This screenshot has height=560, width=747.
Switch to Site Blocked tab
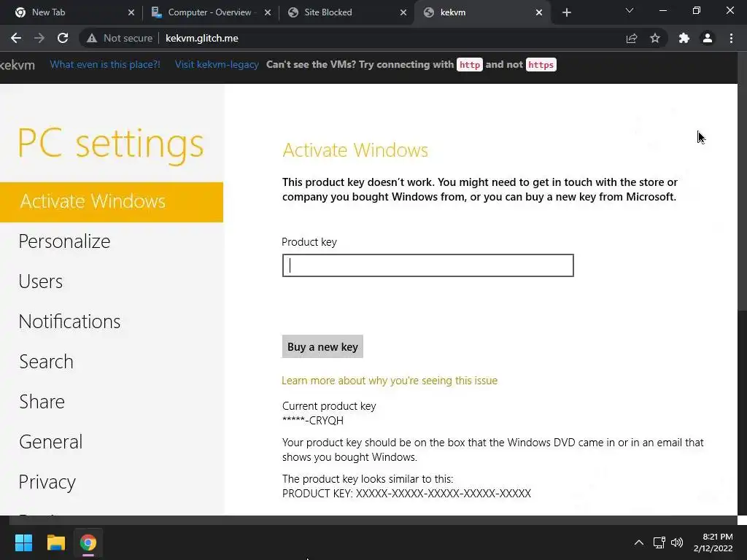[x=328, y=12]
